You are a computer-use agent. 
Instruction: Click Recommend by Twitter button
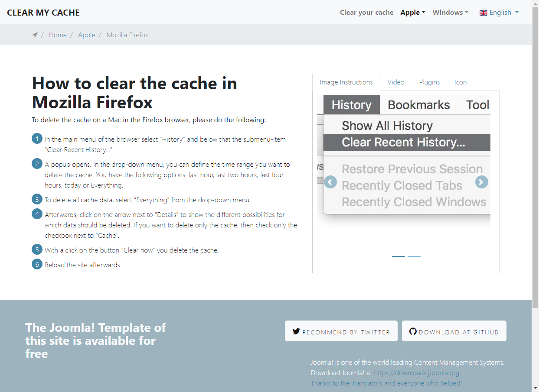pos(341,331)
